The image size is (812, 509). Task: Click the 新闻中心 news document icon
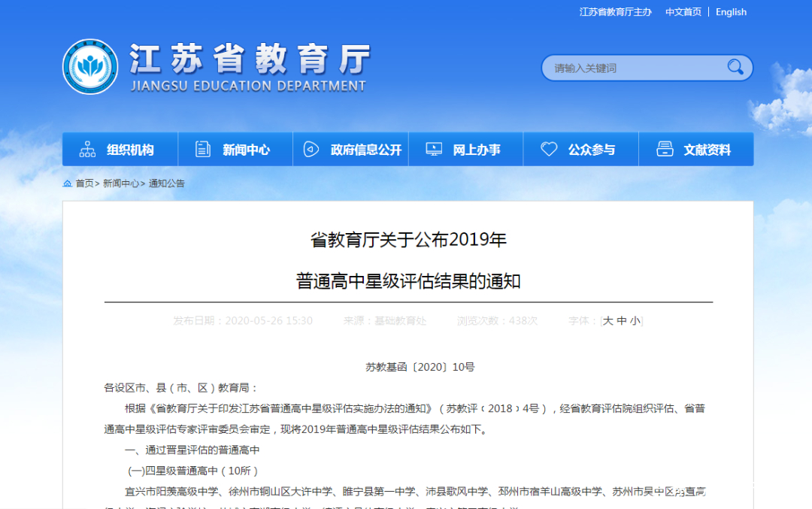tap(201, 149)
